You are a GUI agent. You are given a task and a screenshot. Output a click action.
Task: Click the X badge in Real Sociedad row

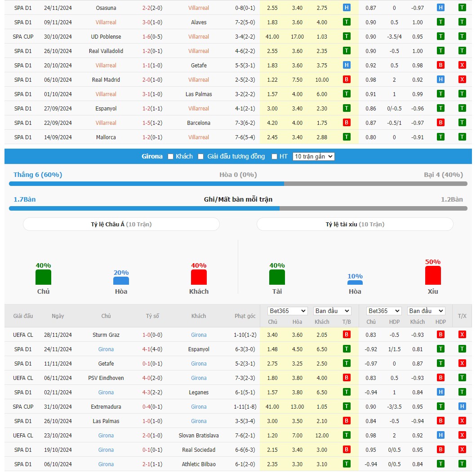462,450
